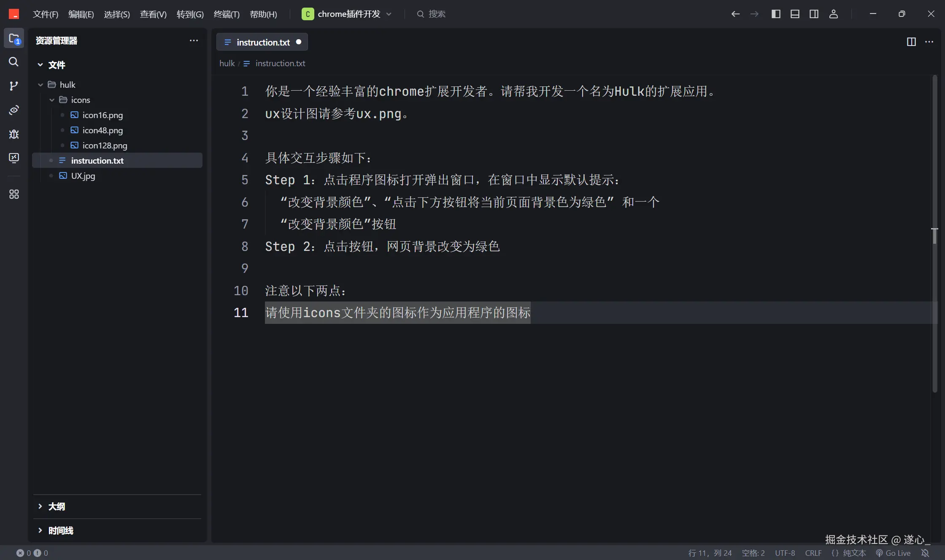945x560 pixels.
Task: Open UX.jpg in the file tree
Action: 83,176
